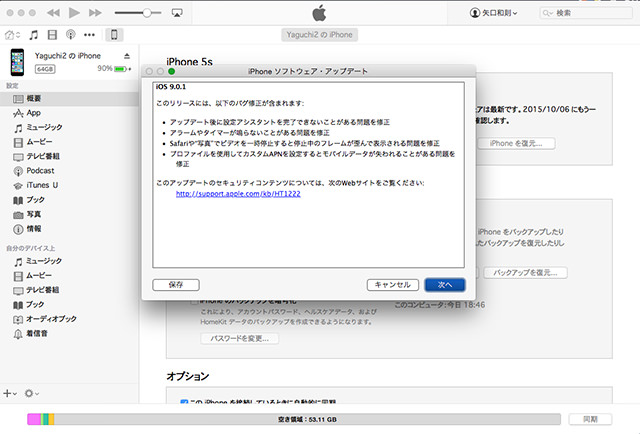Screen dimensions: 640x434
Task: Click the 64GB capacity badge
Action: [45, 69]
